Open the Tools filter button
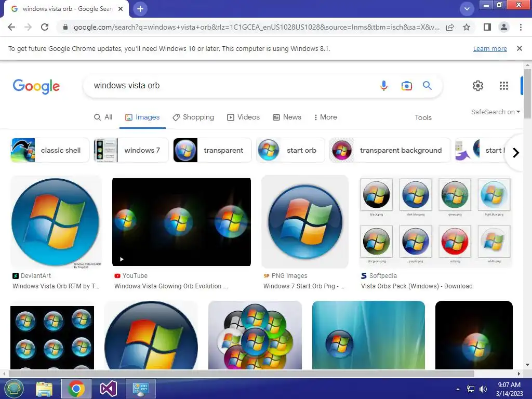Viewport: 532px width, 399px height. [x=423, y=117]
